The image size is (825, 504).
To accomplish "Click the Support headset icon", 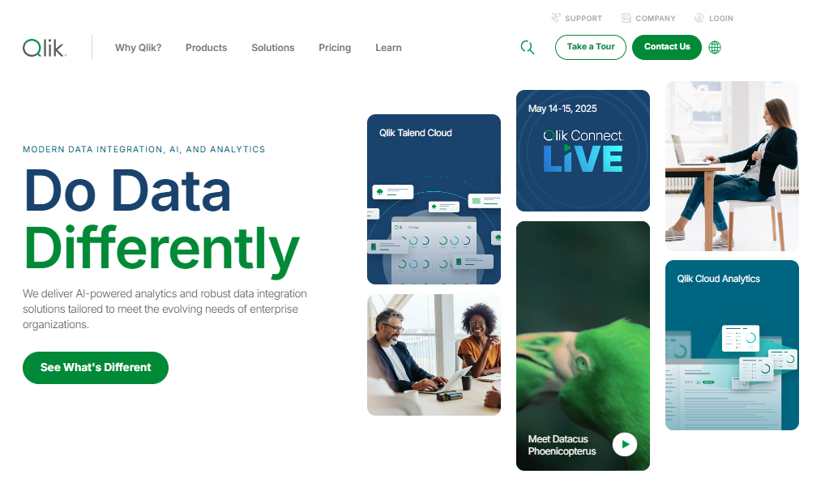I will click(556, 18).
